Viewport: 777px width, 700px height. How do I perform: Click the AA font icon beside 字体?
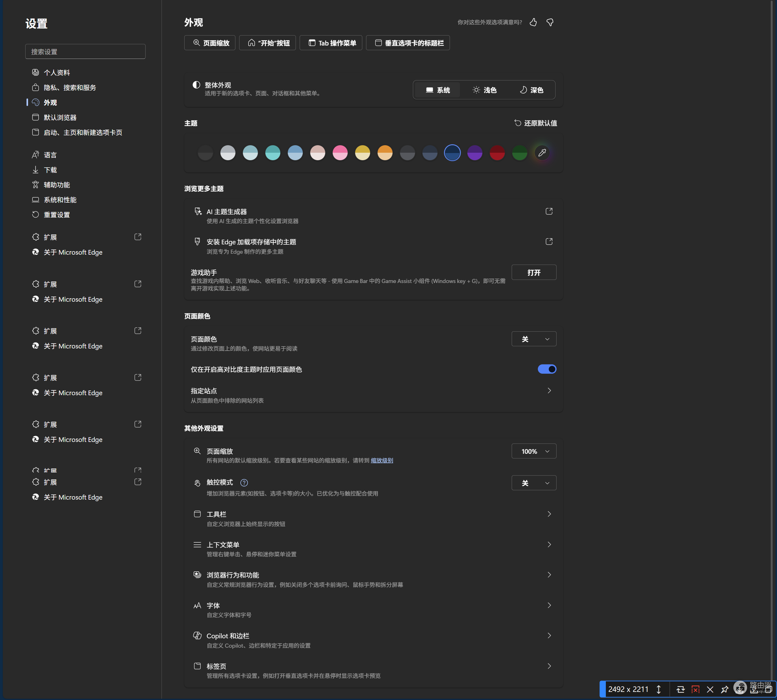click(197, 605)
